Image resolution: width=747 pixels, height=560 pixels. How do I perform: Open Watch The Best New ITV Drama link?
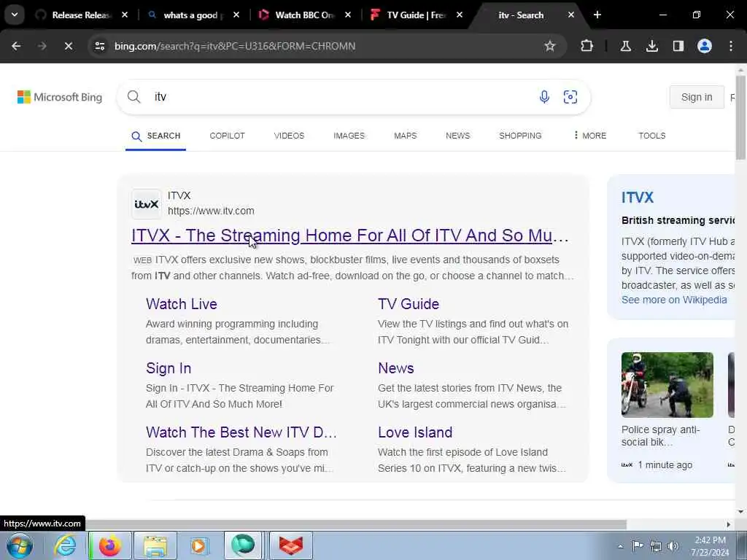tap(241, 433)
